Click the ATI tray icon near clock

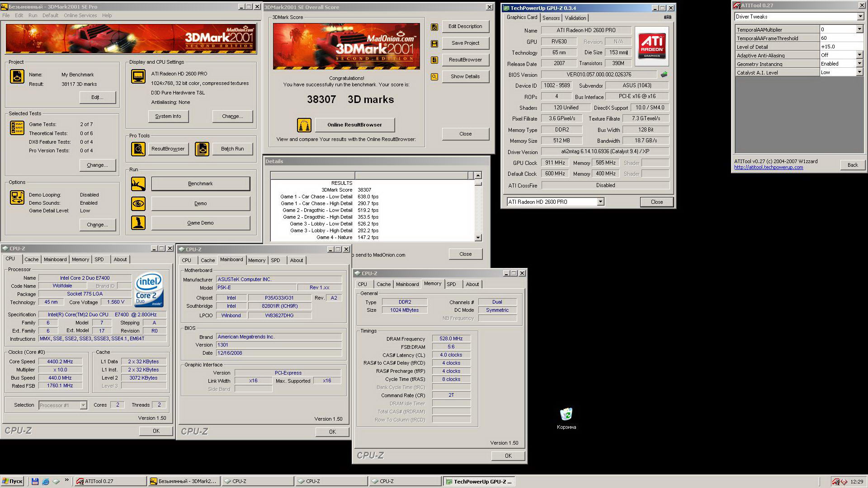pyautogui.click(x=836, y=482)
